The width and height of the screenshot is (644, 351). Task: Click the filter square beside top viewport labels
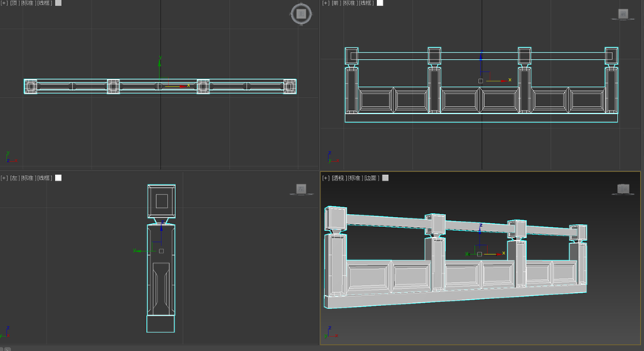pos(58,3)
